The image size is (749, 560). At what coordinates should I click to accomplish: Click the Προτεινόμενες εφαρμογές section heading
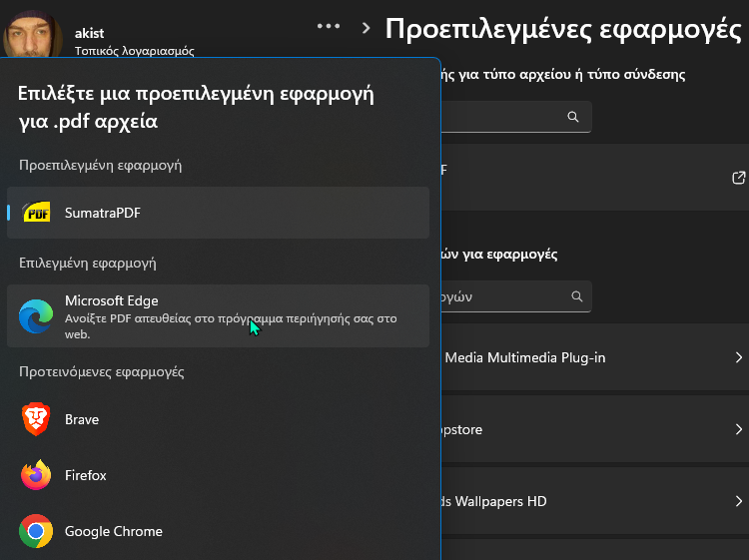(101, 371)
